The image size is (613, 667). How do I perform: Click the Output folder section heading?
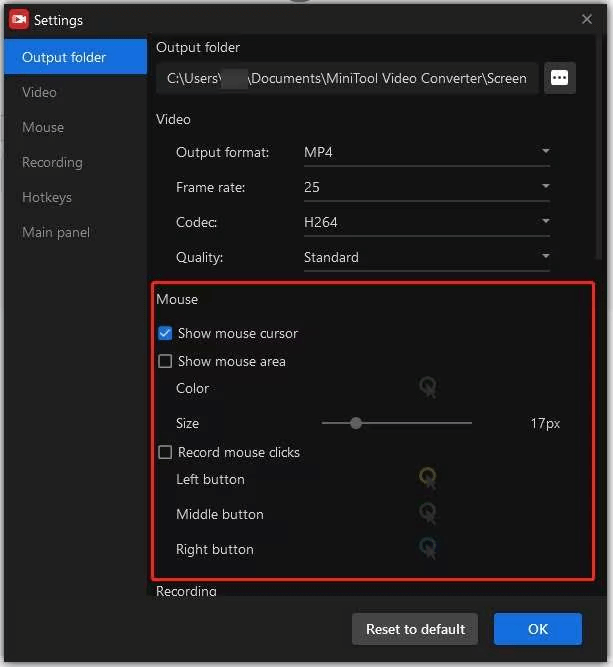(198, 47)
